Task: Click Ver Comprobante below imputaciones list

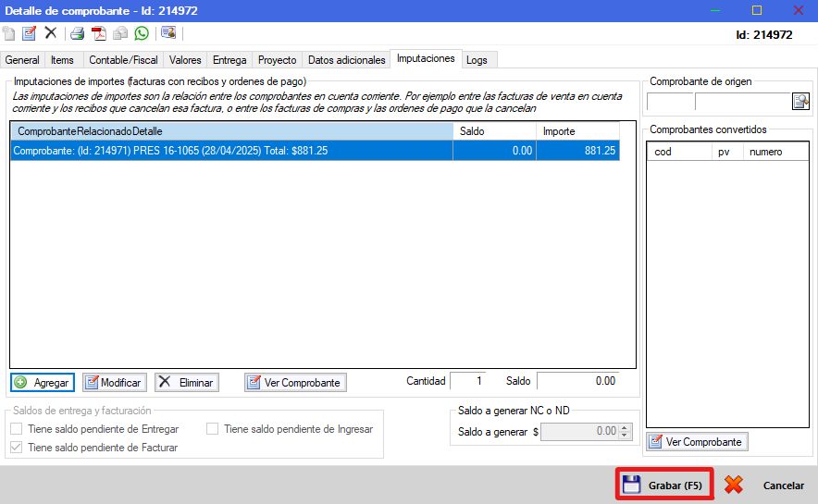Action: (295, 383)
